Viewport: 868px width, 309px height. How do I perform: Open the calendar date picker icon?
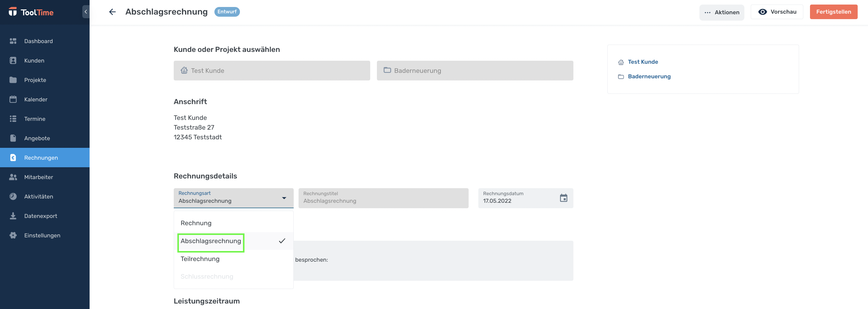[563, 198]
